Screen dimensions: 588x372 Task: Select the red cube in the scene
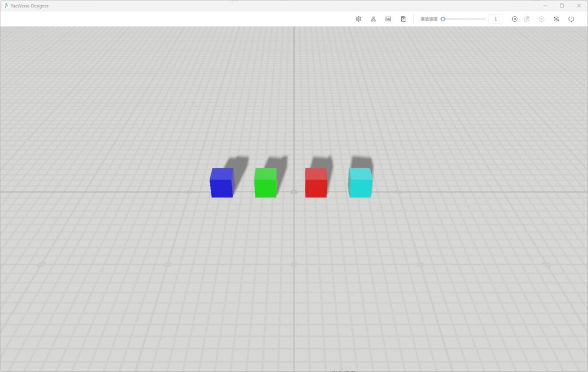coord(316,183)
